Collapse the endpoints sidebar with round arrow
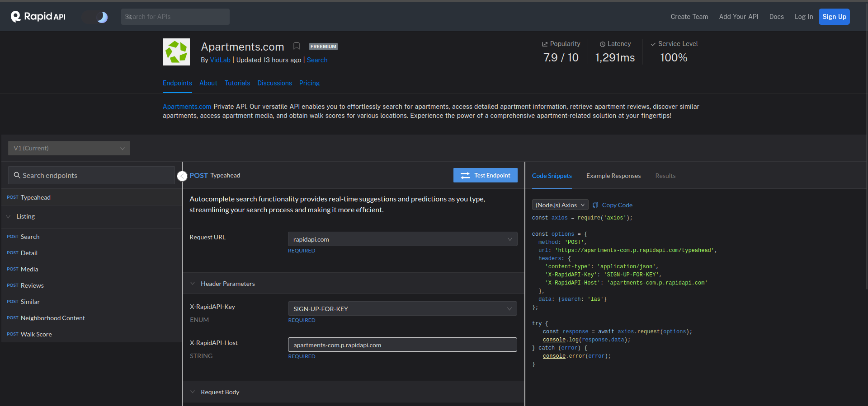 coord(182,176)
